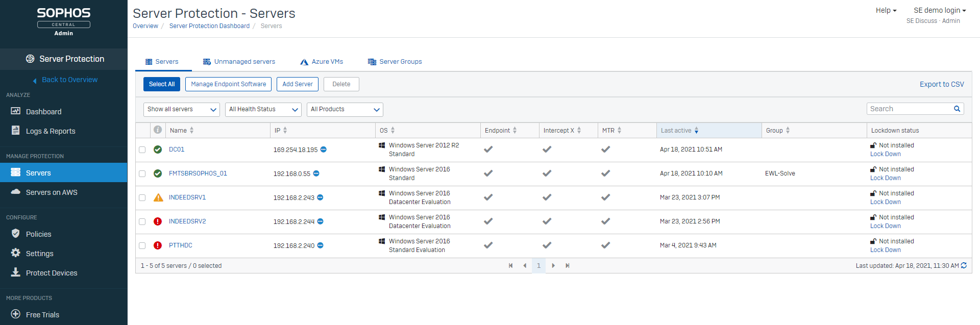Click the Export to CSV link
The height and width of the screenshot is (325, 980).
[941, 84]
